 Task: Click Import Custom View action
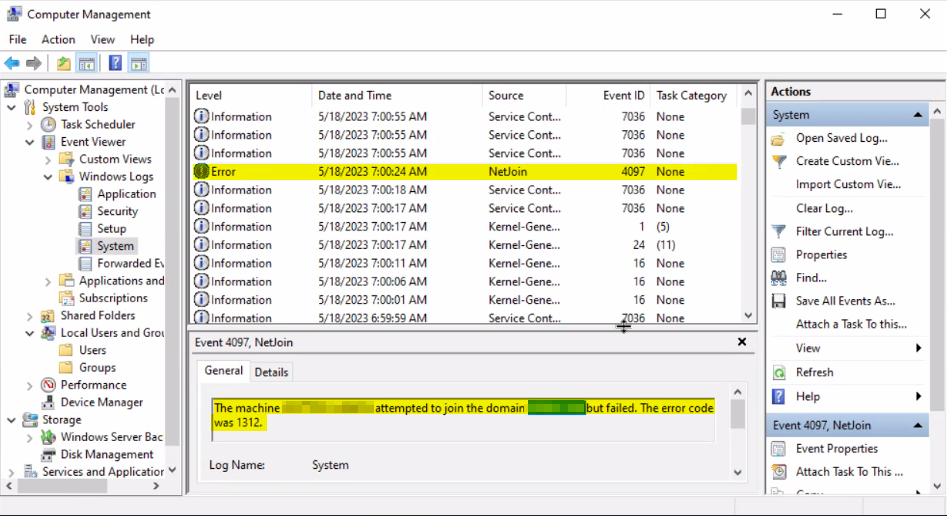click(848, 184)
